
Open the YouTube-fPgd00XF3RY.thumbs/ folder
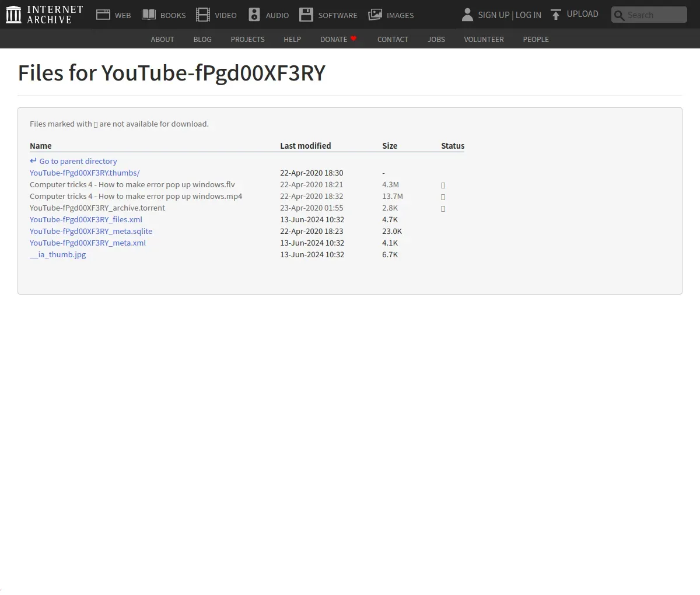click(x=85, y=173)
